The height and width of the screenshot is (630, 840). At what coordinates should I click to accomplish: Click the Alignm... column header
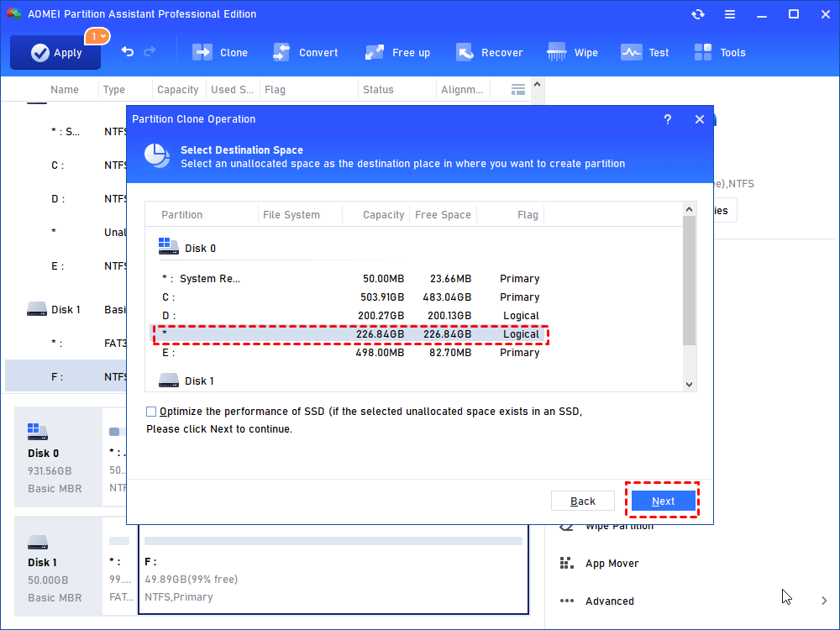pyautogui.click(x=462, y=90)
